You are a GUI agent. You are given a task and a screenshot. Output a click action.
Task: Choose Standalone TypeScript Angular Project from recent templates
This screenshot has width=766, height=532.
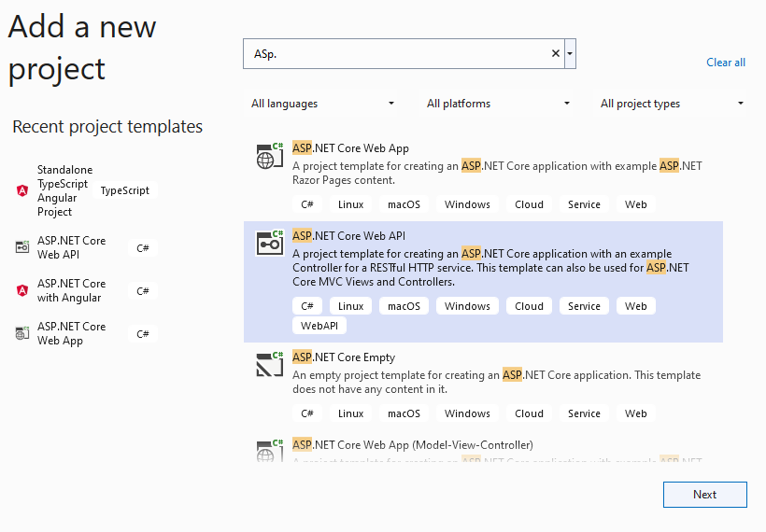pyautogui.click(x=63, y=190)
